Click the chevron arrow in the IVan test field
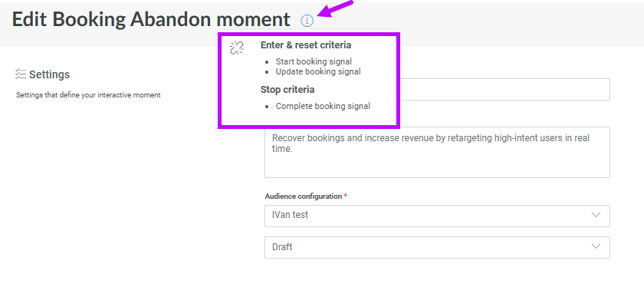The image size is (644, 284). click(x=596, y=215)
